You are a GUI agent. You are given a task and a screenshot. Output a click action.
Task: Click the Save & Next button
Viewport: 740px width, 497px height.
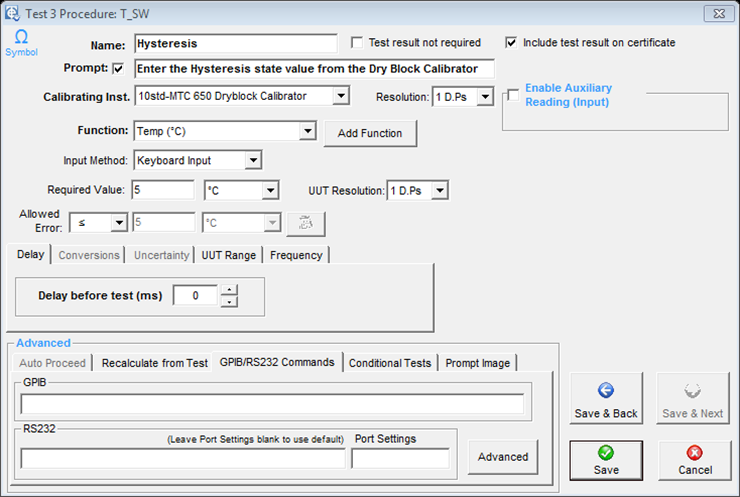tap(692, 400)
